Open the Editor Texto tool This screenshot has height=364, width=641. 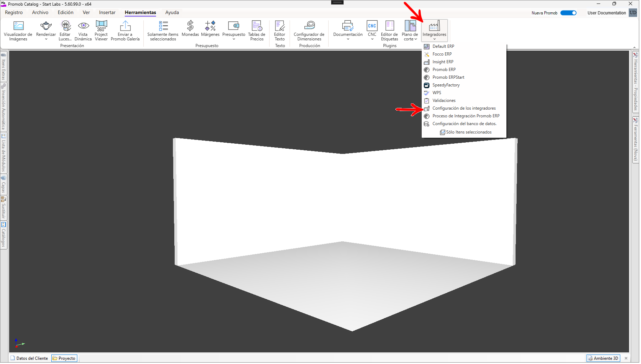tap(280, 31)
